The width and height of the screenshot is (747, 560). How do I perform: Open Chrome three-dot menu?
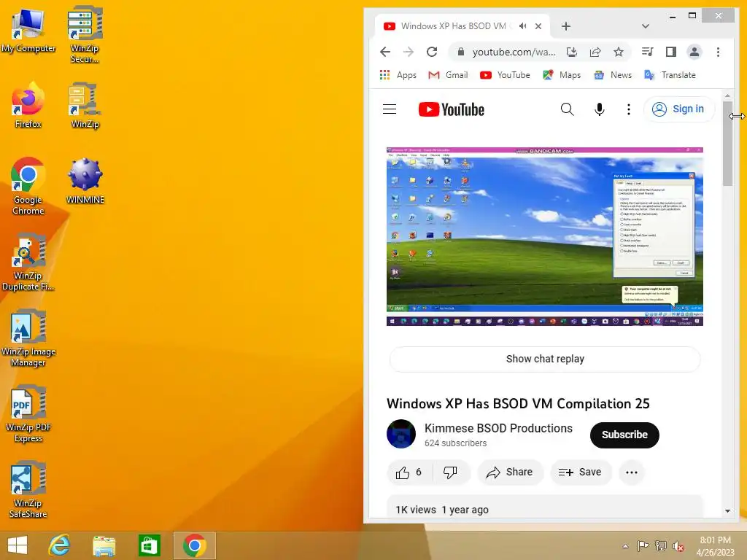click(718, 52)
